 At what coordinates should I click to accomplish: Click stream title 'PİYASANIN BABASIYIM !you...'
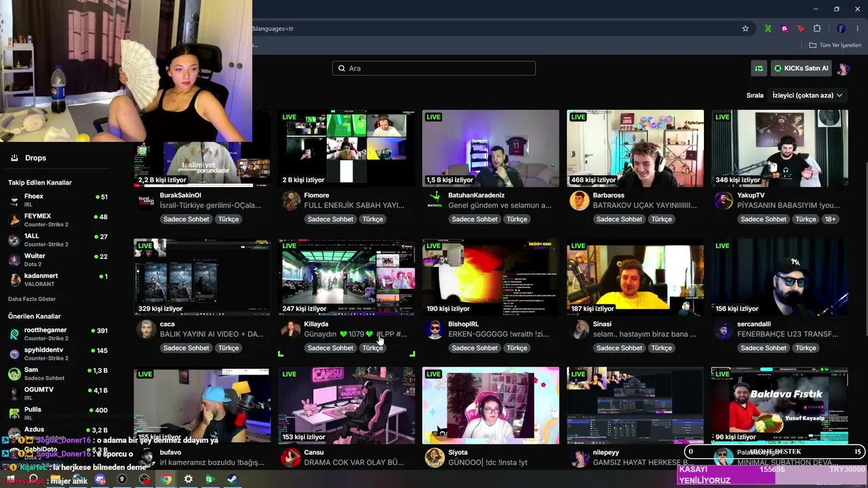coord(788,205)
